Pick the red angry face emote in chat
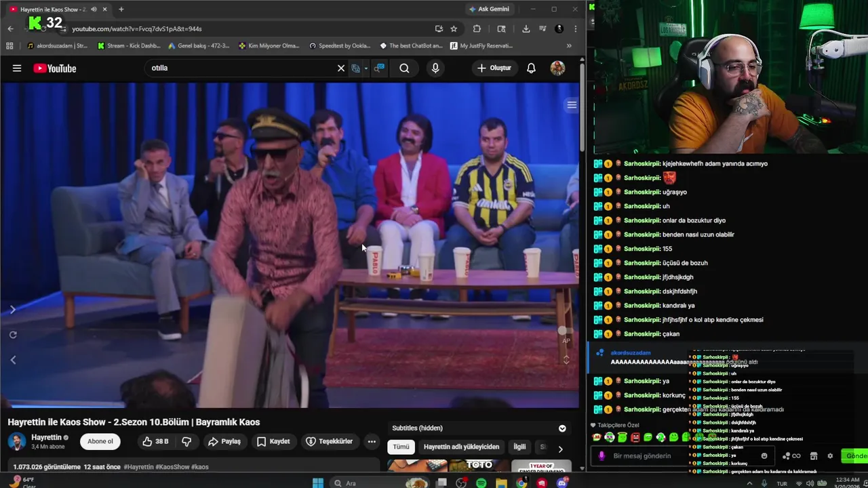868x488 pixels. [x=635, y=438]
